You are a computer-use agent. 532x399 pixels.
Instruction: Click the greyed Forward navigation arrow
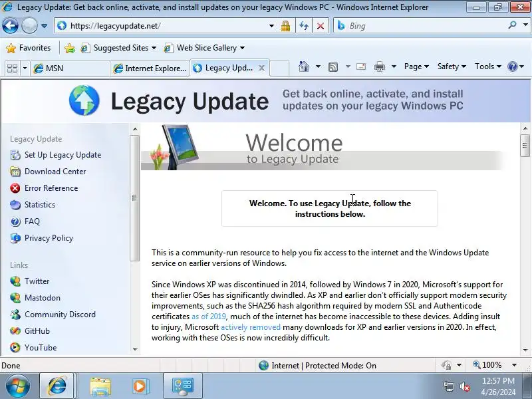pos(29,26)
